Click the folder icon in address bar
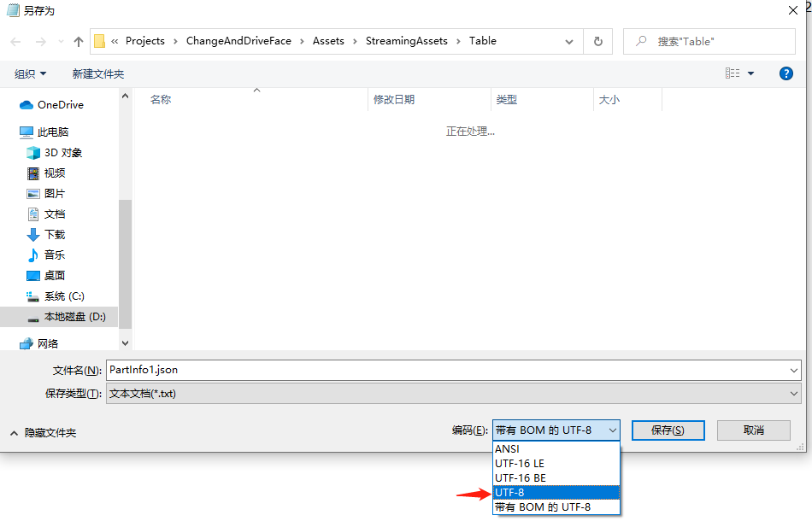 pos(99,41)
